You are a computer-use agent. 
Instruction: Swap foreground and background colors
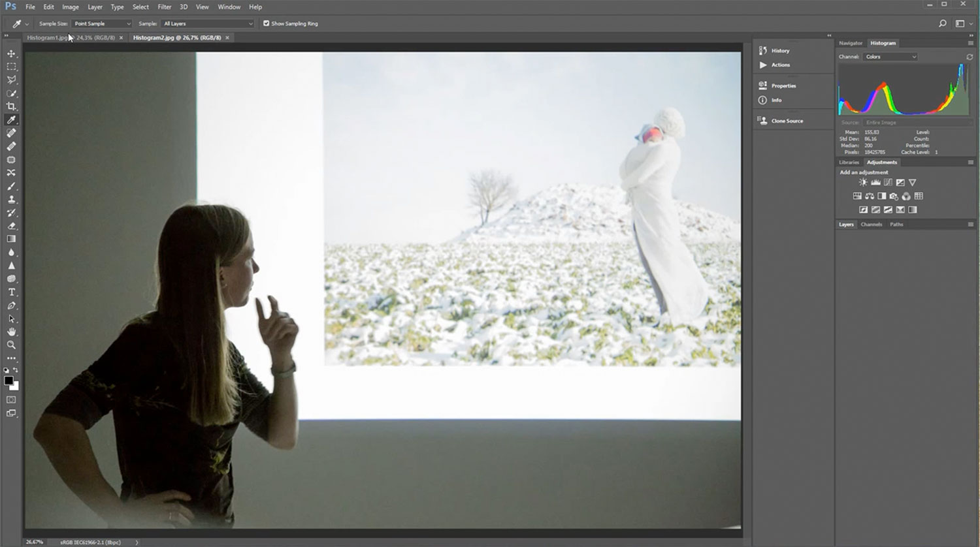(16, 370)
